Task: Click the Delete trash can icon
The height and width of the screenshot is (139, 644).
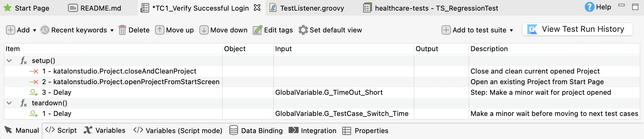Action: click(122, 30)
